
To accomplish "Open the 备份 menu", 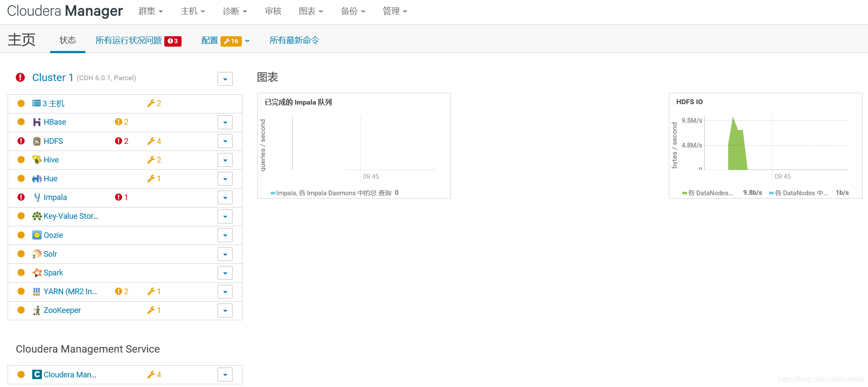I will pyautogui.click(x=353, y=11).
